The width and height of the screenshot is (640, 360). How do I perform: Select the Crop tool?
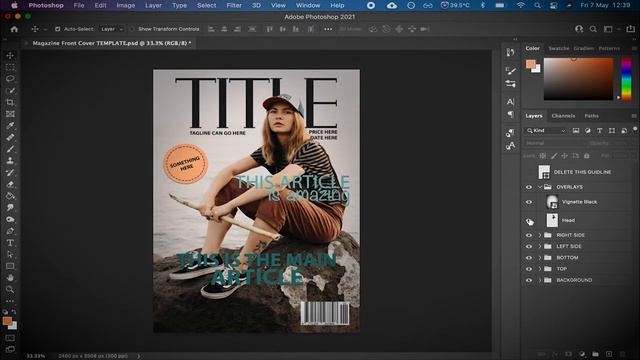coord(10,102)
